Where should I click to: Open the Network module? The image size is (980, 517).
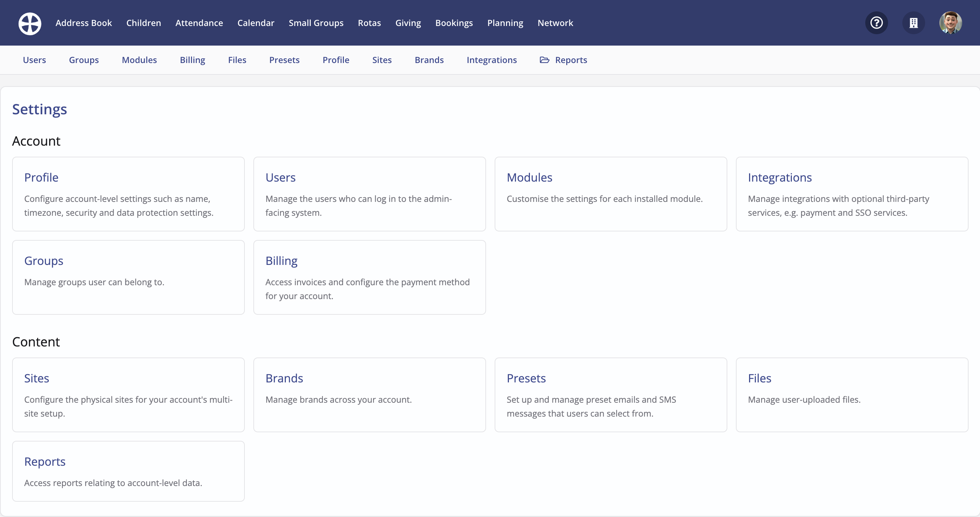[x=555, y=23]
